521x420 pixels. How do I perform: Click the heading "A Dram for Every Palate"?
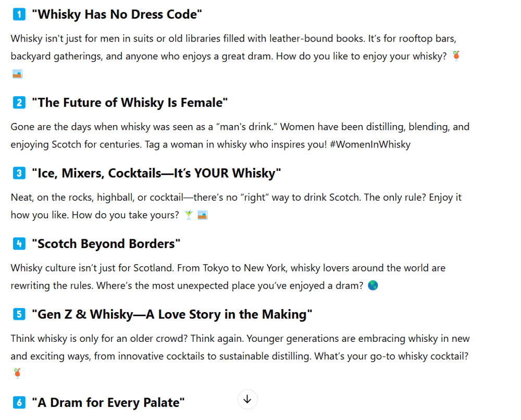(x=108, y=402)
